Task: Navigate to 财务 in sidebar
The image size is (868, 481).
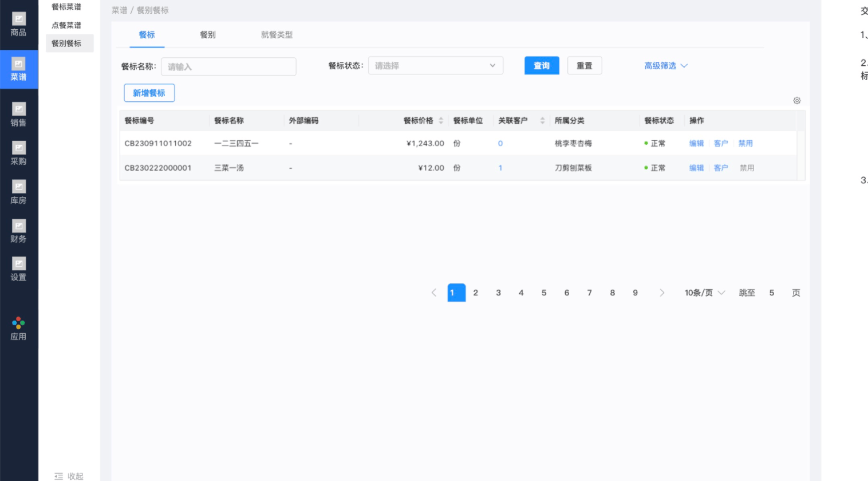Action: [x=19, y=231]
